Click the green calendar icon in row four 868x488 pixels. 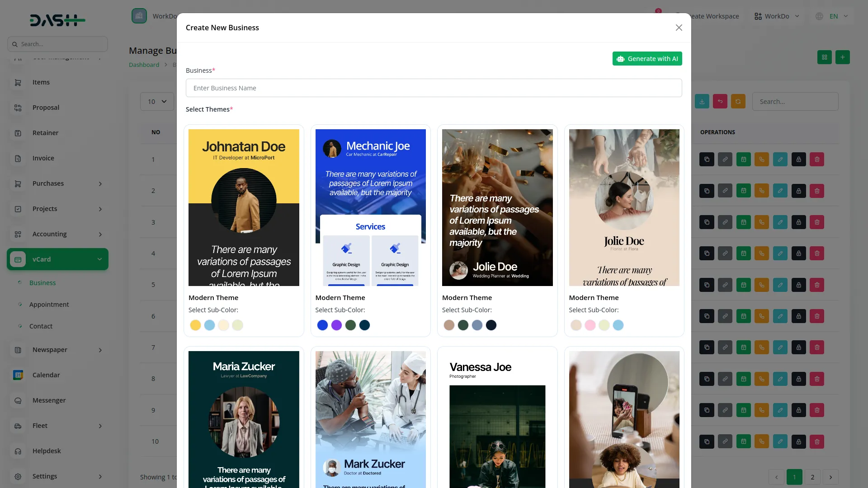(744, 253)
